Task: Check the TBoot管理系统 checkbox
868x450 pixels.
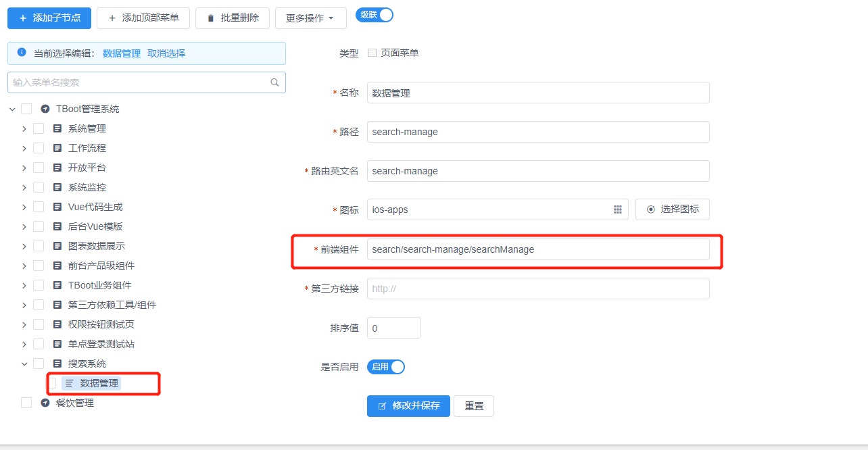Action: tap(26, 109)
